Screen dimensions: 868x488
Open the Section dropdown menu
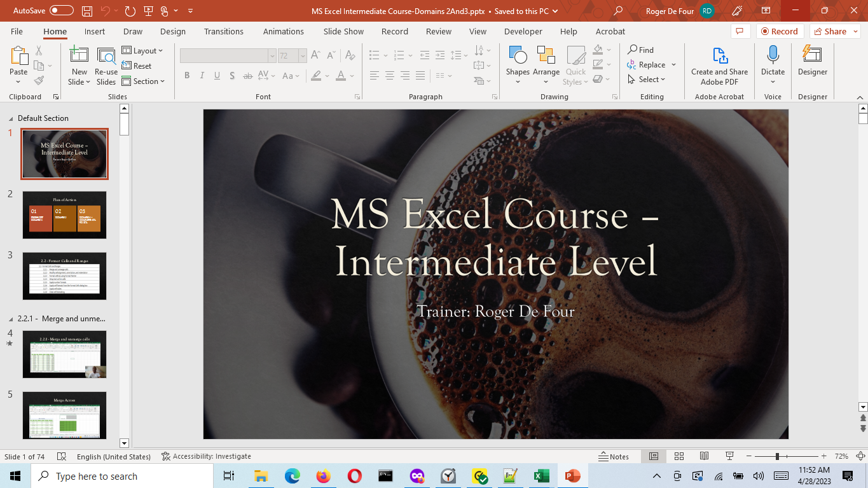coord(144,81)
